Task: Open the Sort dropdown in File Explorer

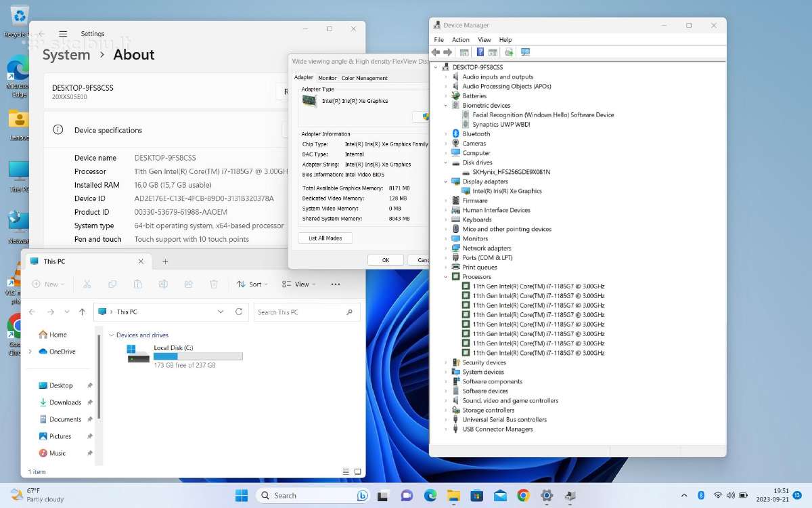Action: 252,284
